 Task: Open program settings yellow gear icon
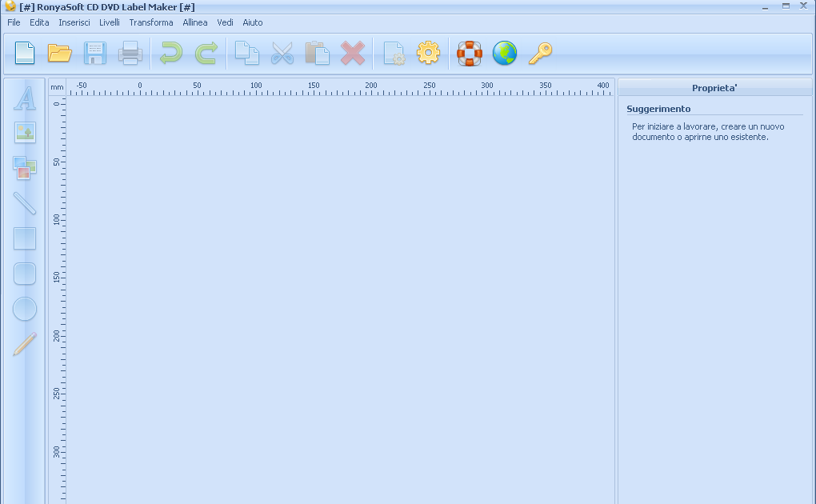[x=428, y=53]
